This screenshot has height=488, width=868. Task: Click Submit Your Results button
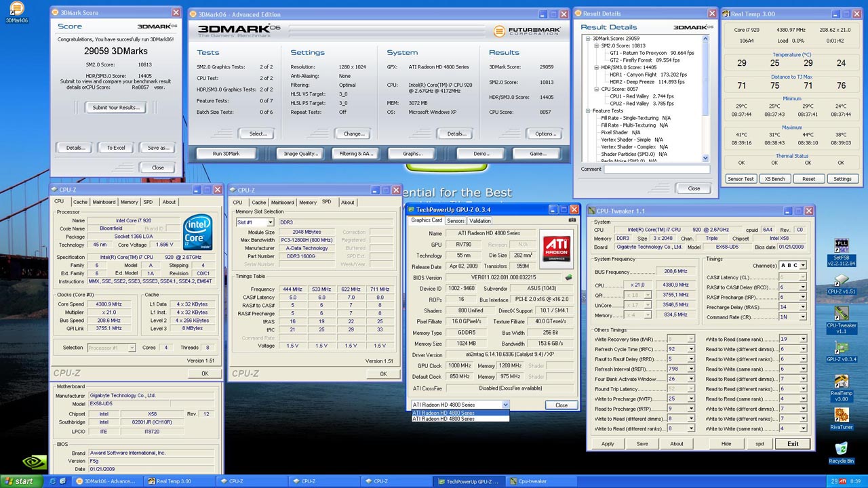115,107
